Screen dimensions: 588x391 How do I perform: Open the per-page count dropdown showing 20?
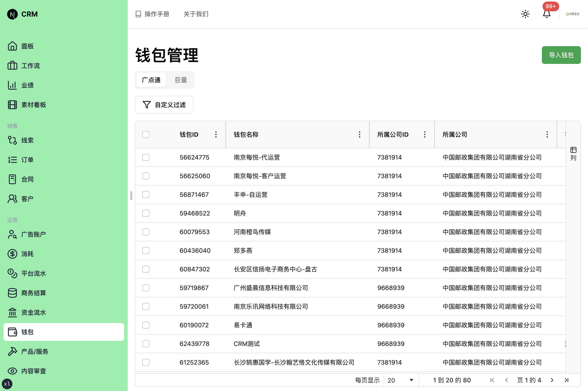coord(401,380)
